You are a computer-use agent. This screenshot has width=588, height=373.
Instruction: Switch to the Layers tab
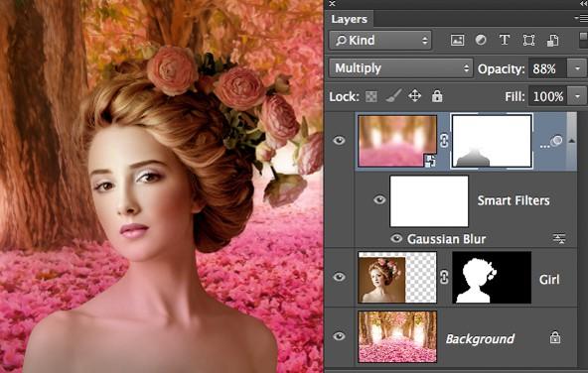coord(350,19)
